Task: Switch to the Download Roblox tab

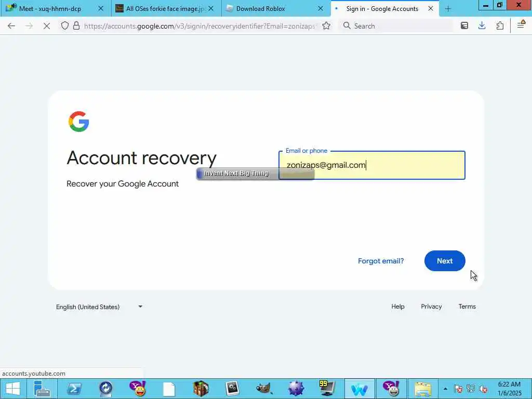Action: [261, 8]
